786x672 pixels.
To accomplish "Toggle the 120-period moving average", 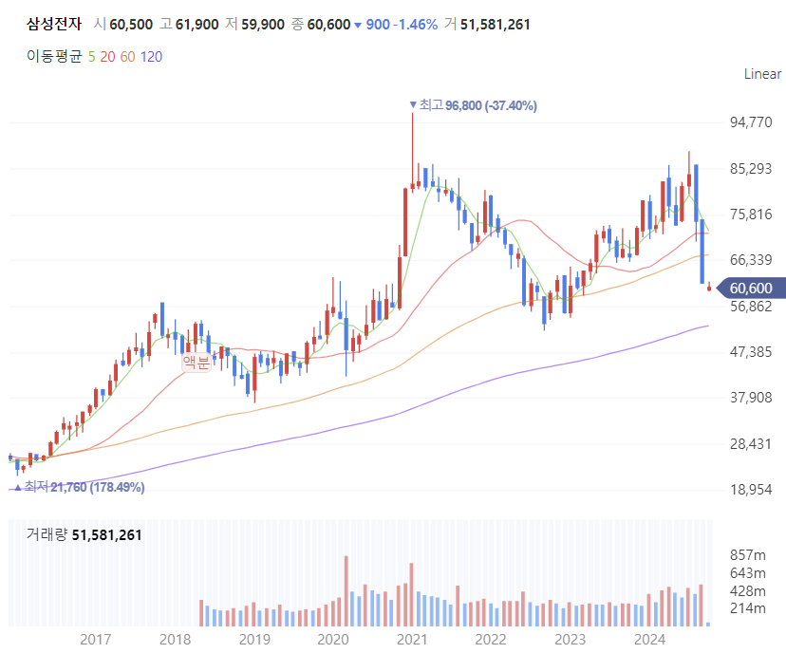I will pyautogui.click(x=151, y=57).
